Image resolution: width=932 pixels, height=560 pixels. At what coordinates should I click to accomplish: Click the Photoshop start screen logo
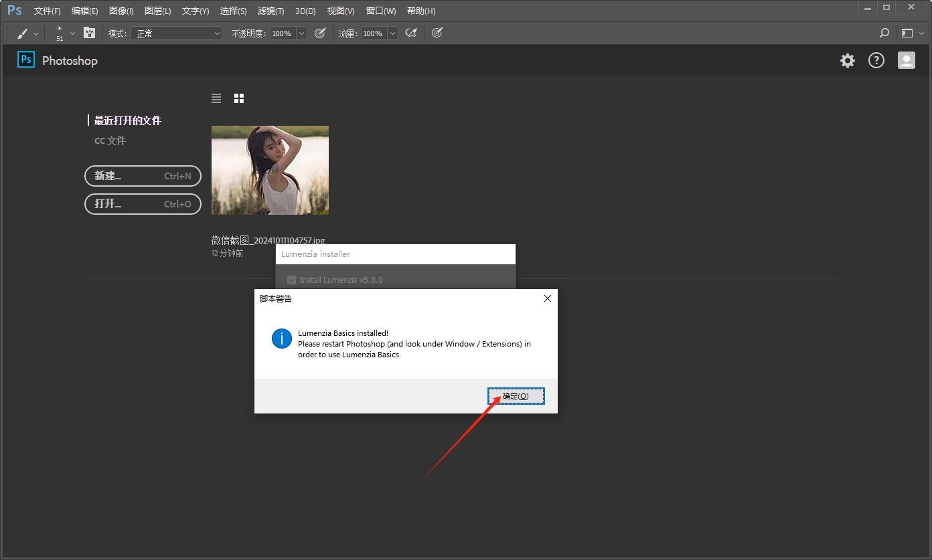click(26, 60)
